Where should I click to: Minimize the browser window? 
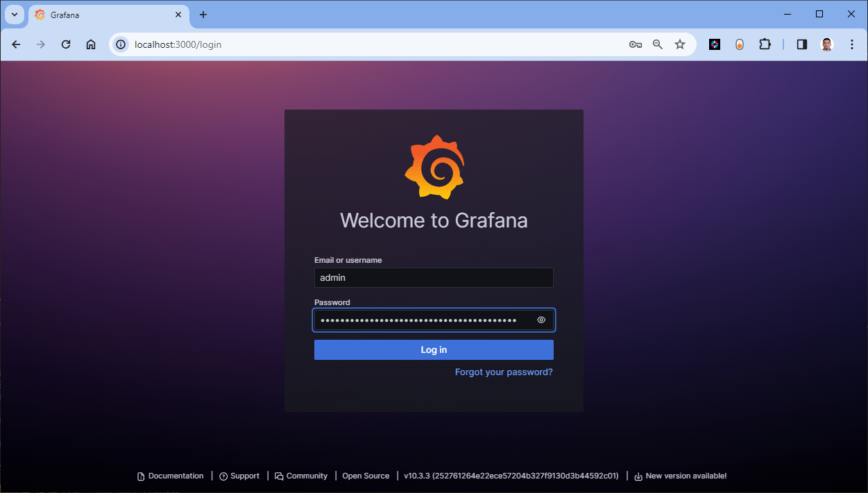click(788, 14)
